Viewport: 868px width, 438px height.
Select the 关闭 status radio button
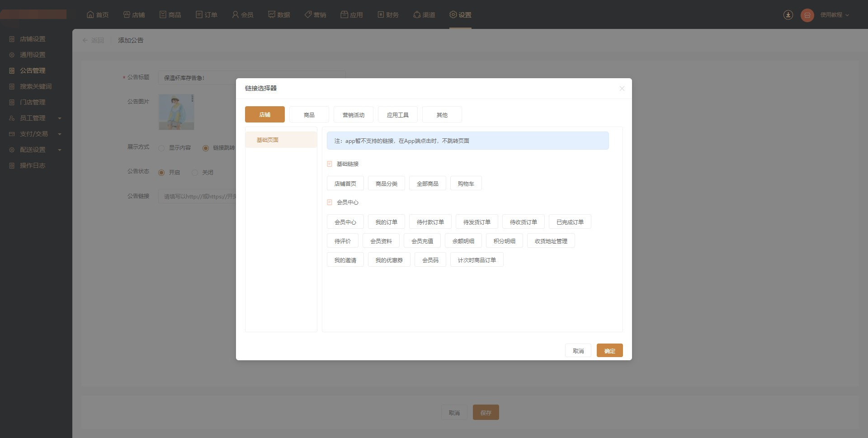click(x=195, y=173)
